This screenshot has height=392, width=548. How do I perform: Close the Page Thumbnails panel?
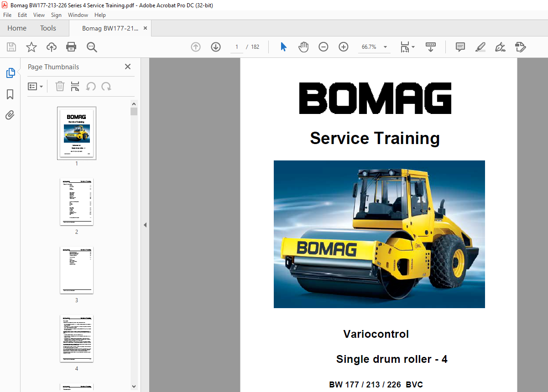coord(128,67)
